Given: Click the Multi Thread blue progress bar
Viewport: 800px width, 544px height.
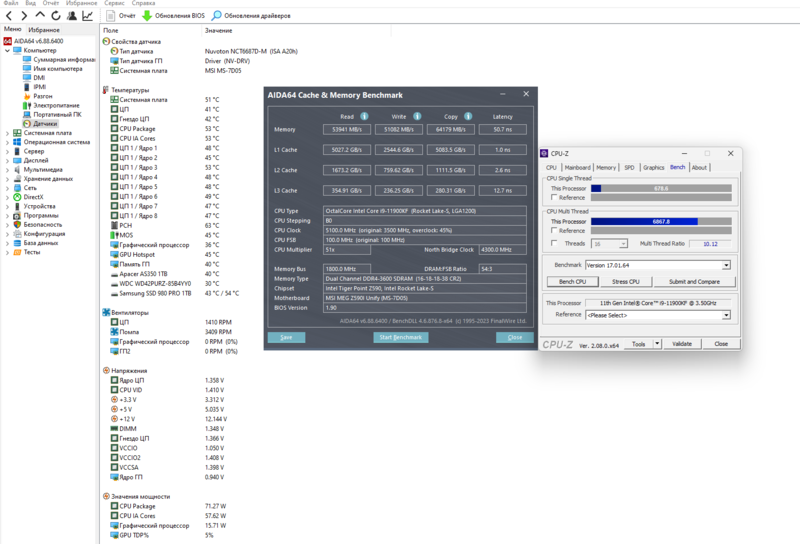Looking at the screenshot, I should pyautogui.click(x=644, y=221).
